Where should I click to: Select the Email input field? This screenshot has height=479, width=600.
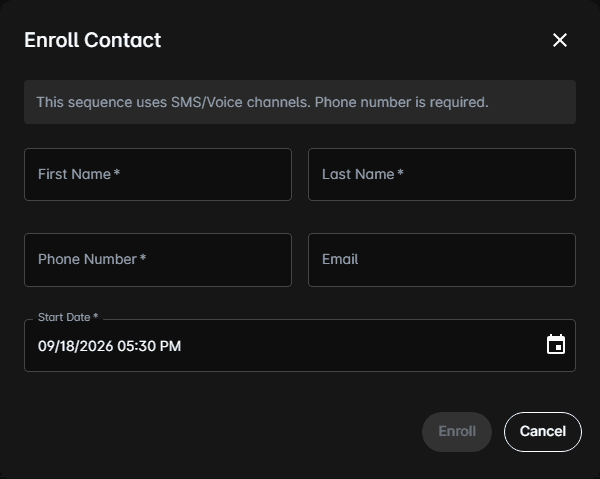(442, 260)
